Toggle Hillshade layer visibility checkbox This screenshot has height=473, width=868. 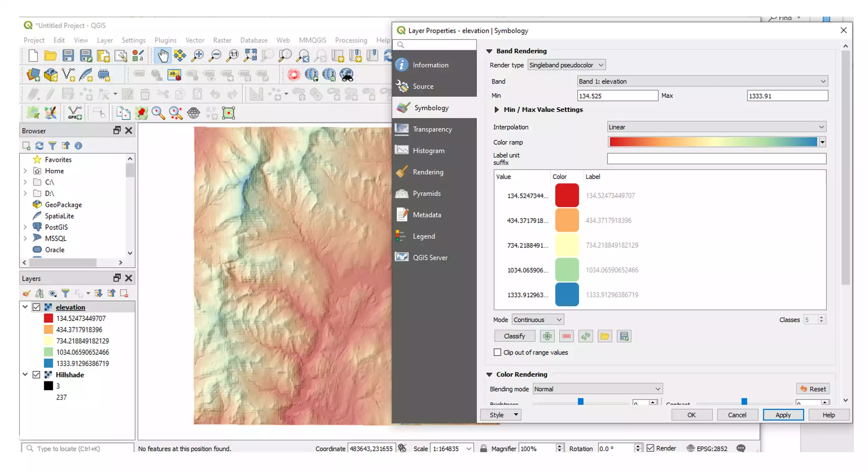tap(37, 375)
